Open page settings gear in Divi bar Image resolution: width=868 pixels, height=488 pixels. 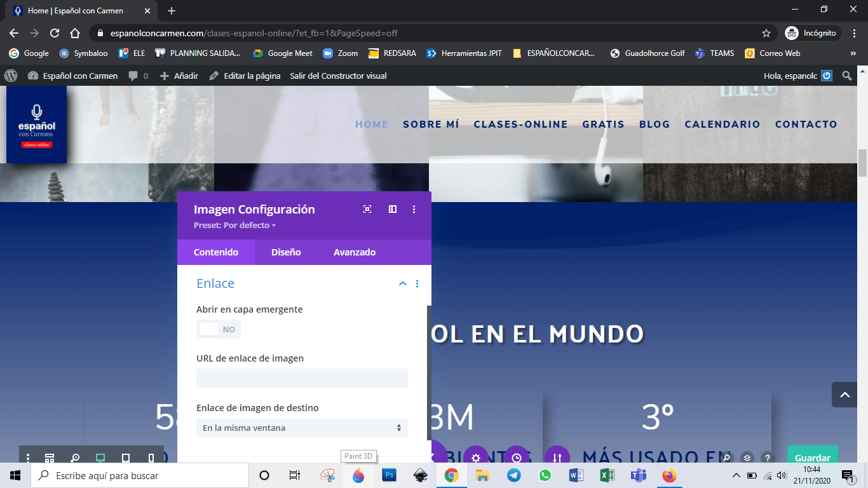476,457
